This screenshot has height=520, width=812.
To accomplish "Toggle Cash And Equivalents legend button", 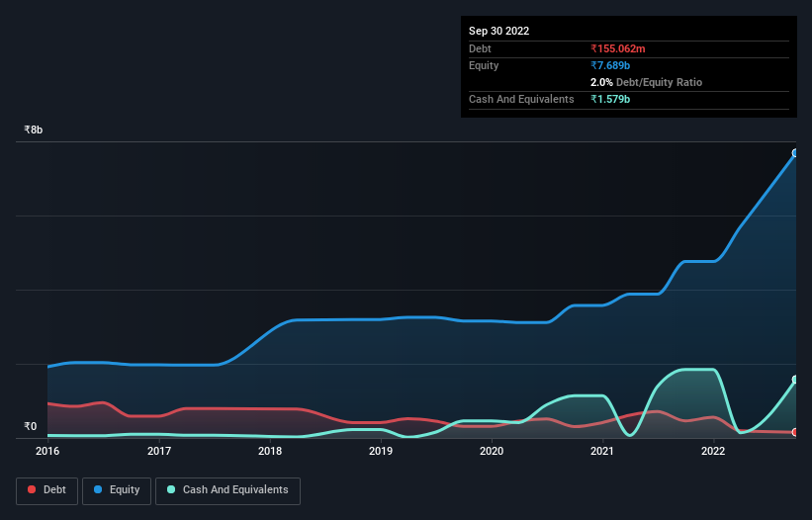I will [x=227, y=490].
